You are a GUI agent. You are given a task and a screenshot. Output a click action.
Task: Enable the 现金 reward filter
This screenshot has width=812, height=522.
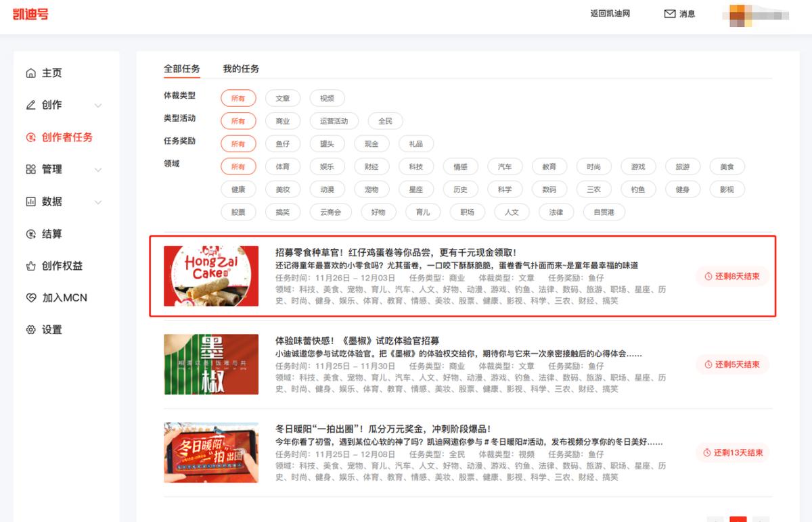point(372,143)
